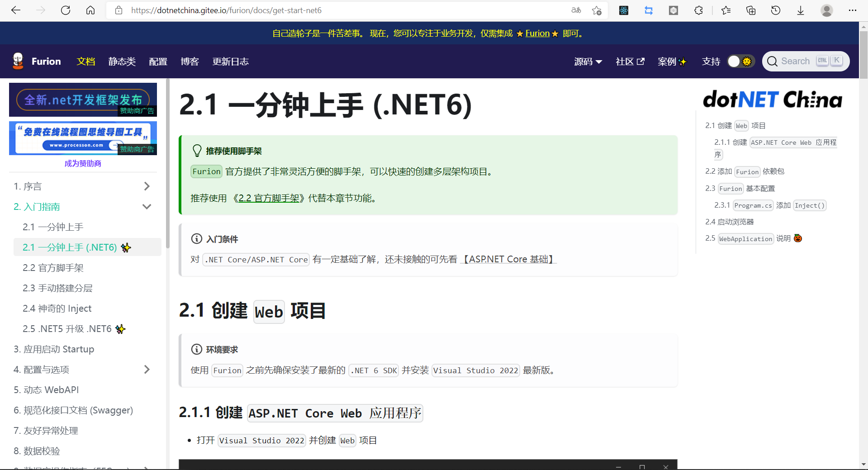Open the 社区 external link
The image size is (868, 470).
[630, 62]
